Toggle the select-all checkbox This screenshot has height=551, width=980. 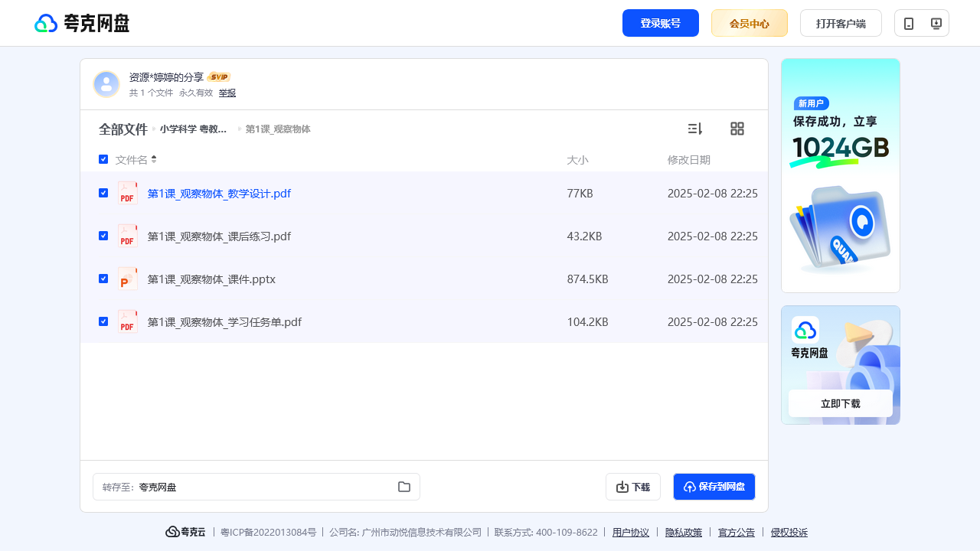tap(103, 159)
